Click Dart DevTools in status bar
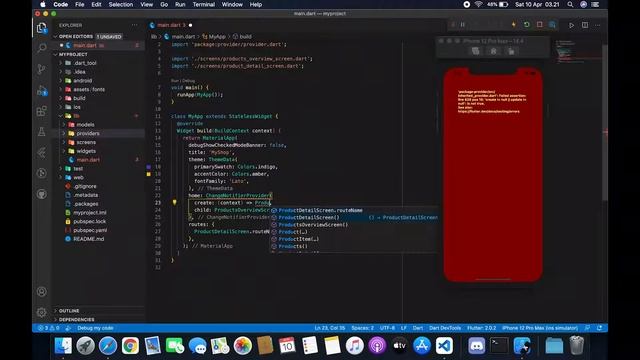 coord(445,328)
